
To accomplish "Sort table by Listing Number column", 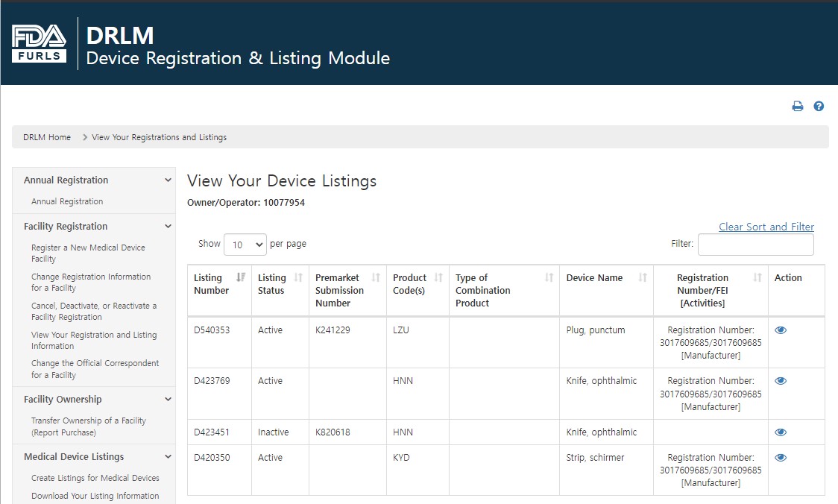I will pos(240,277).
